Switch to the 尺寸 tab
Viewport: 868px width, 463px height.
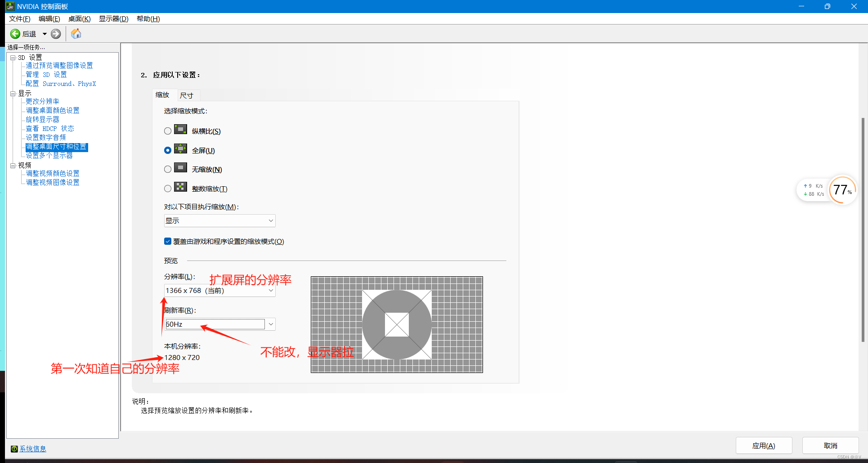(x=187, y=95)
